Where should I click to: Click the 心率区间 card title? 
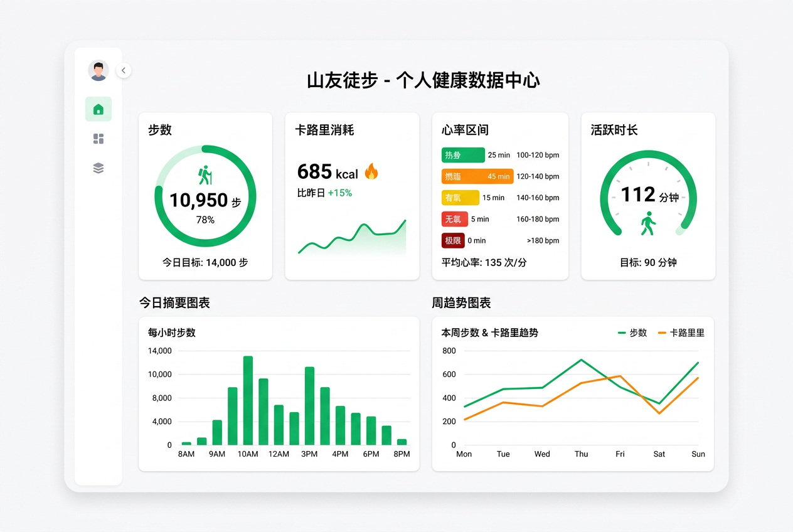point(465,130)
